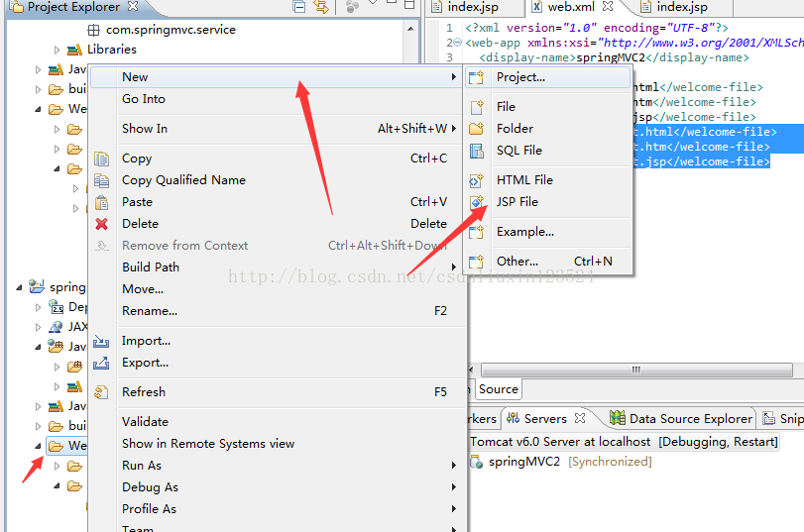Click the Refresh icon in context menu

click(x=101, y=392)
